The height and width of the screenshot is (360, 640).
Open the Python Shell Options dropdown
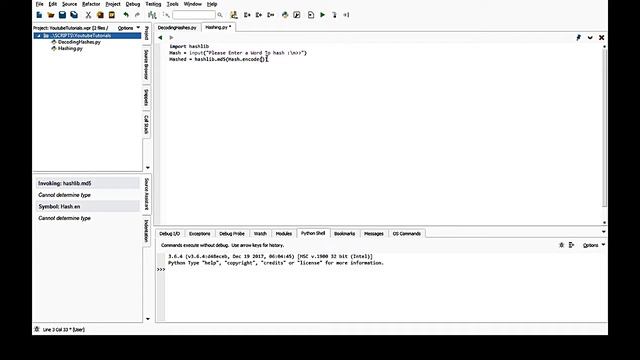coord(593,245)
